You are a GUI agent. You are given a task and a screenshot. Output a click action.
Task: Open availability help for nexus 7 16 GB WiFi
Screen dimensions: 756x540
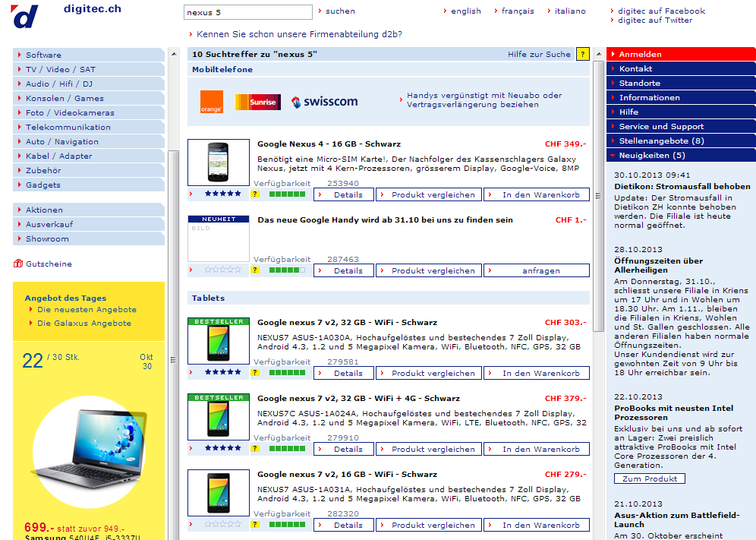click(256, 525)
